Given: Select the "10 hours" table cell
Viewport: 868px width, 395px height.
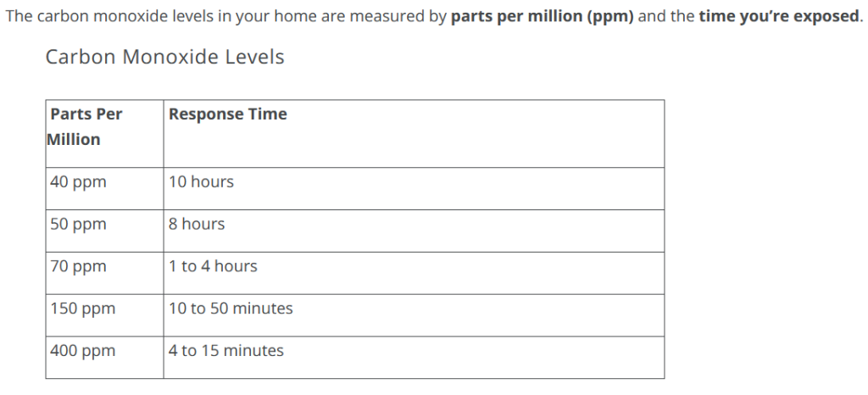Looking at the screenshot, I should (201, 182).
